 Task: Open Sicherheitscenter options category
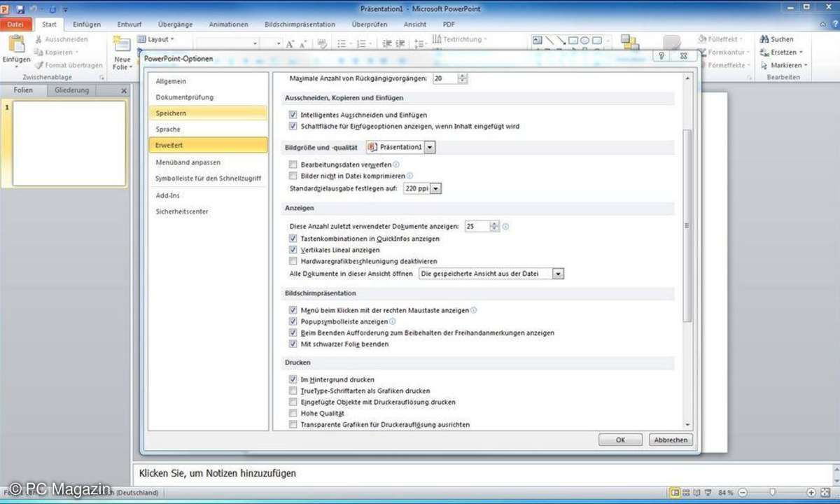coord(208,211)
